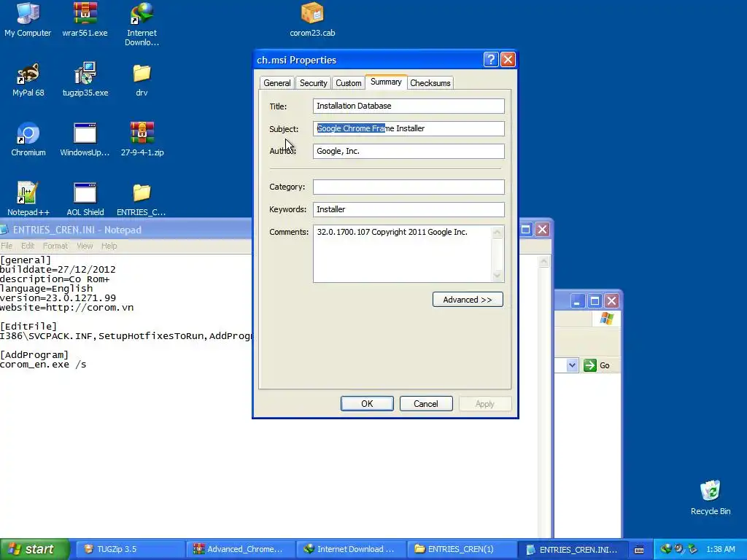Minimize the background Explorer window
The width and height of the screenshot is (747, 560).
tap(577, 301)
